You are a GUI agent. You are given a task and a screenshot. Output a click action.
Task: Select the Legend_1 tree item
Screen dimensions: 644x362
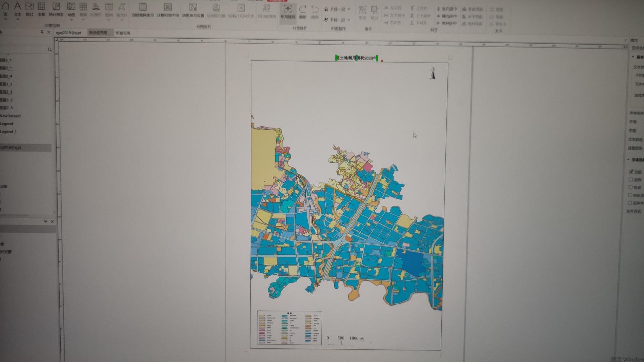8,132
